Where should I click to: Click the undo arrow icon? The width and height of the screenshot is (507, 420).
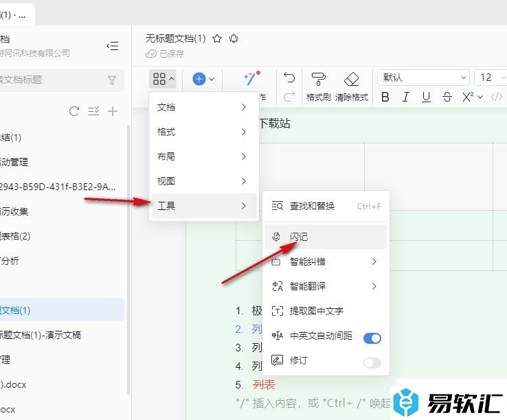(x=289, y=78)
